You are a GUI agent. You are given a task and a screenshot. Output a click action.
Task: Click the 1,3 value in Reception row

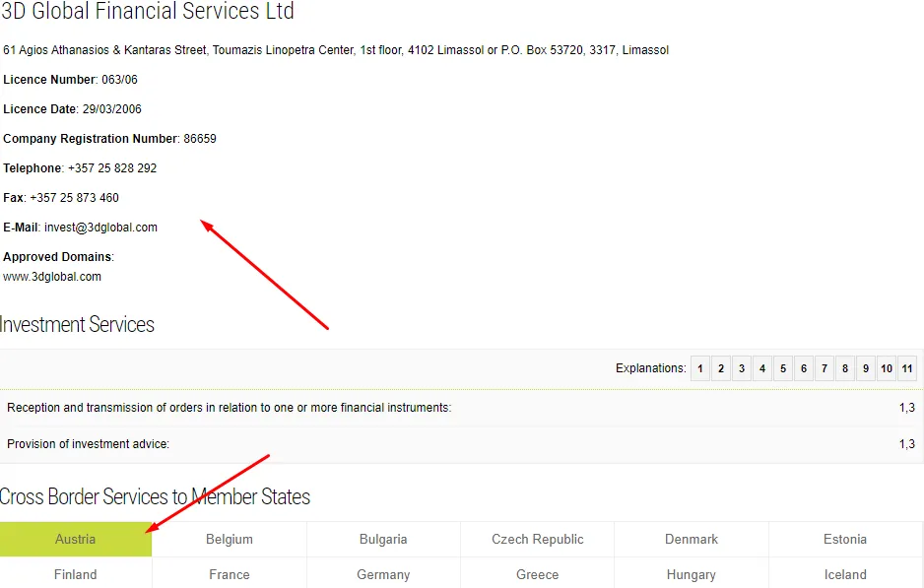[907, 408]
